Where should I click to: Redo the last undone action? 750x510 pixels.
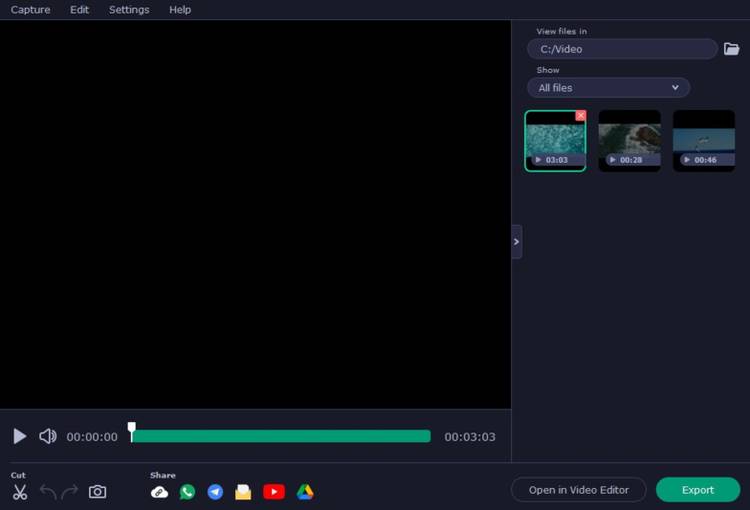click(70, 492)
